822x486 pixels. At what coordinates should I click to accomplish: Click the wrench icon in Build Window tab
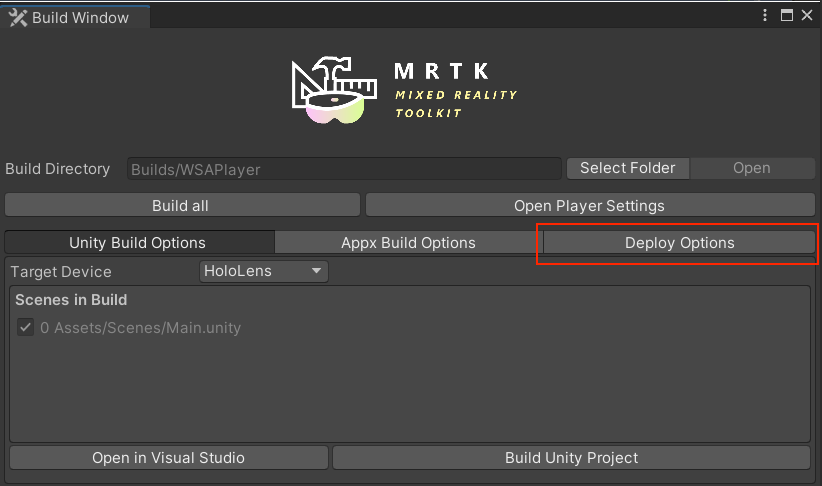(x=18, y=18)
